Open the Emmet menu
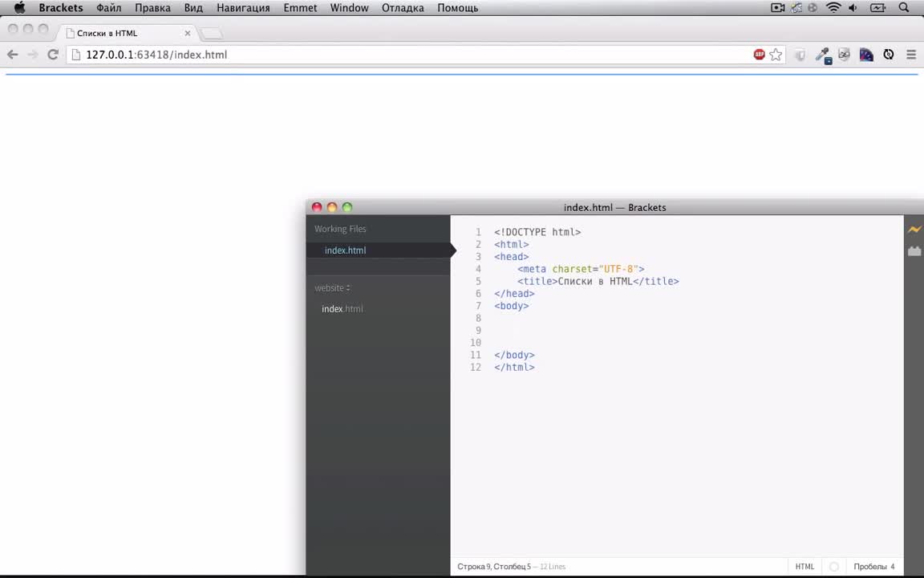The image size is (924, 578). [300, 8]
